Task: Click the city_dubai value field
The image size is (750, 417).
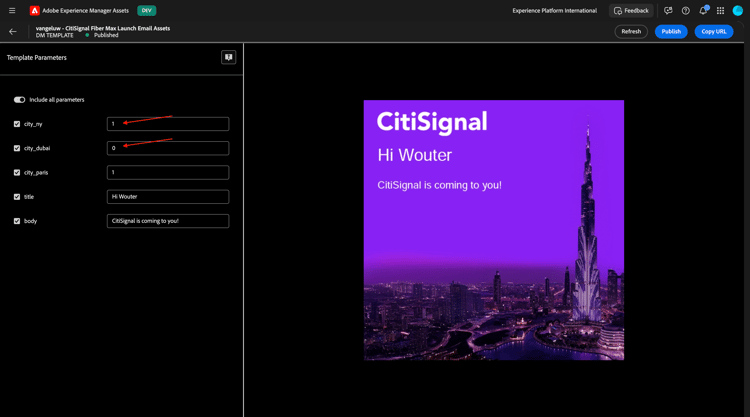Action: (x=168, y=148)
